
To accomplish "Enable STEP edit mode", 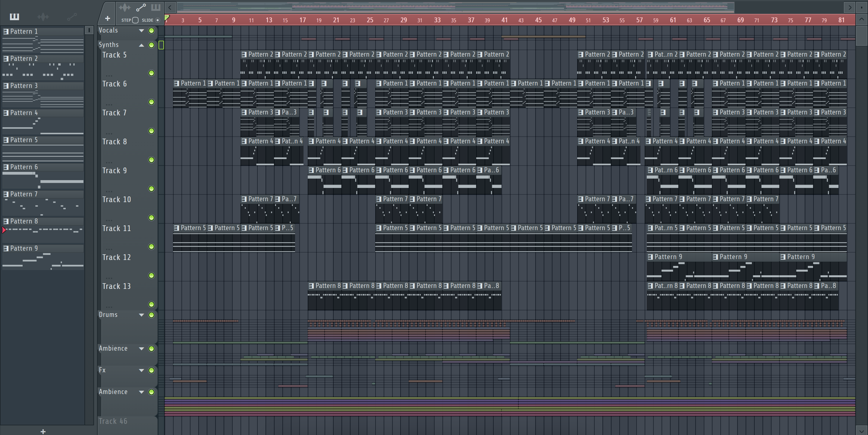I will click(135, 20).
